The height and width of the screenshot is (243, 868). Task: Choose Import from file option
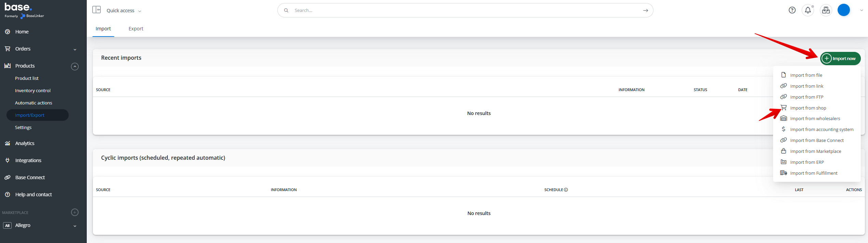tap(806, 75)
